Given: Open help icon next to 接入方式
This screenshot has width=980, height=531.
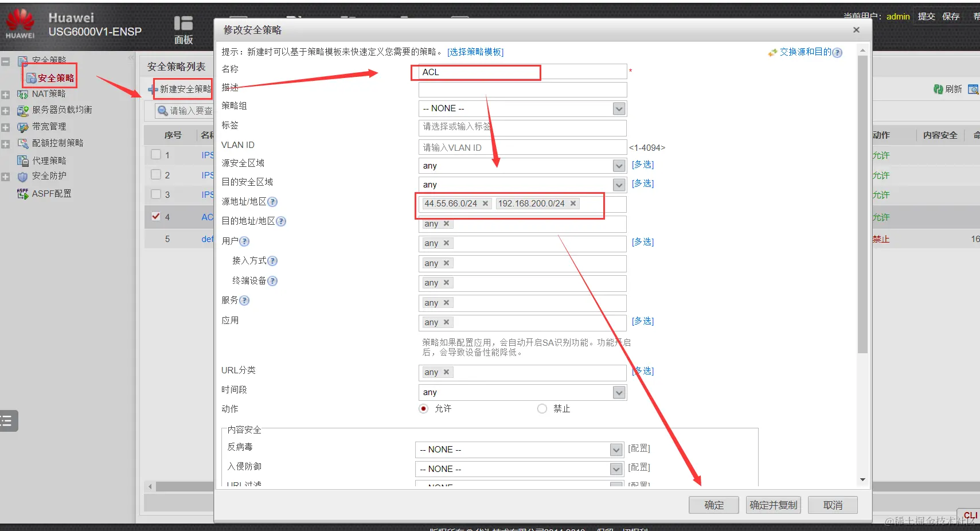Looking at the screenshot, I should tap(272, 261).
